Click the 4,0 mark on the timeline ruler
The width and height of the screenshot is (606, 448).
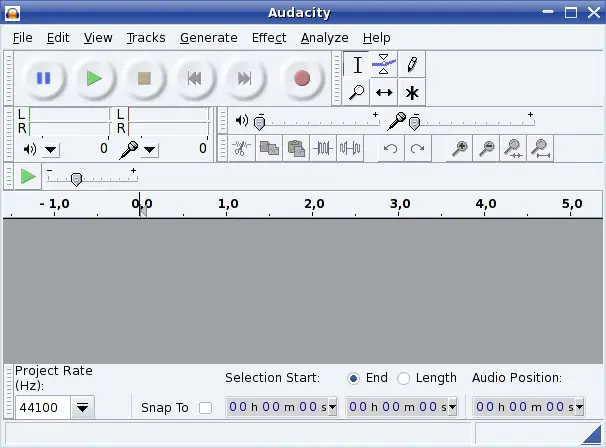(486, 204)
